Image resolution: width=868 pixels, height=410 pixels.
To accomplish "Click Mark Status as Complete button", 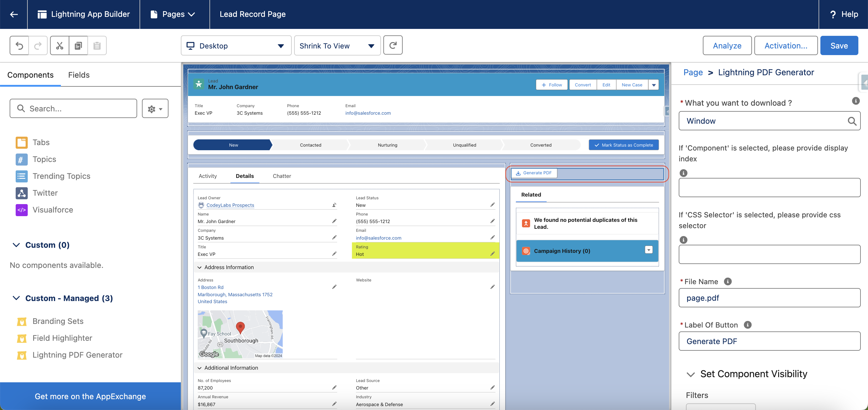I will [x=624, y=145].
